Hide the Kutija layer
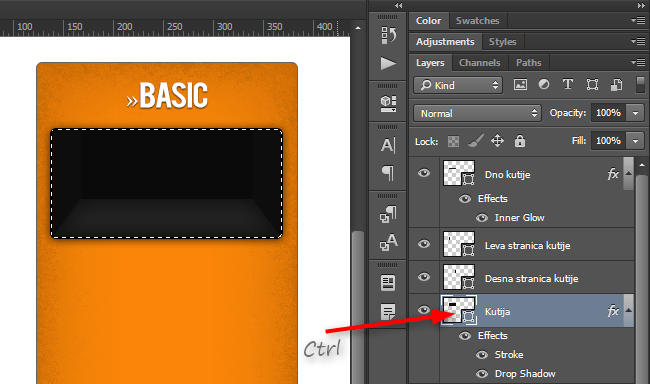The width and height of the screenshot is (650, 384). 424,310
